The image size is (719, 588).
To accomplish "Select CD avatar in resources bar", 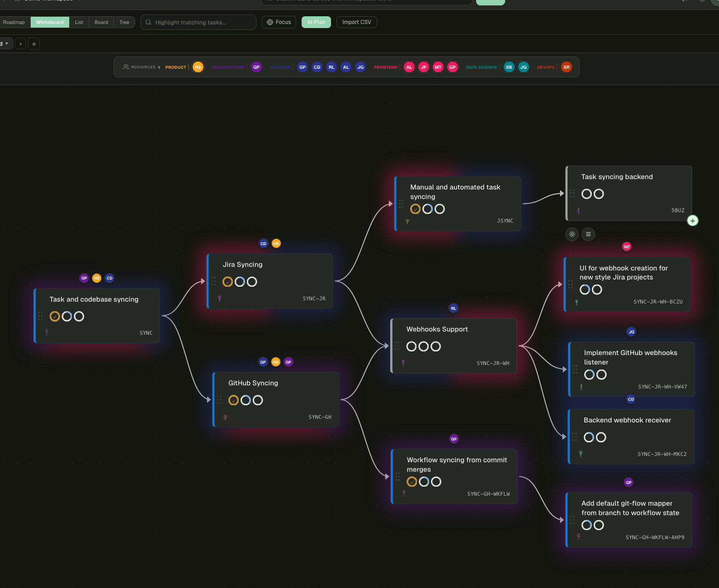I will coord(317,67).
